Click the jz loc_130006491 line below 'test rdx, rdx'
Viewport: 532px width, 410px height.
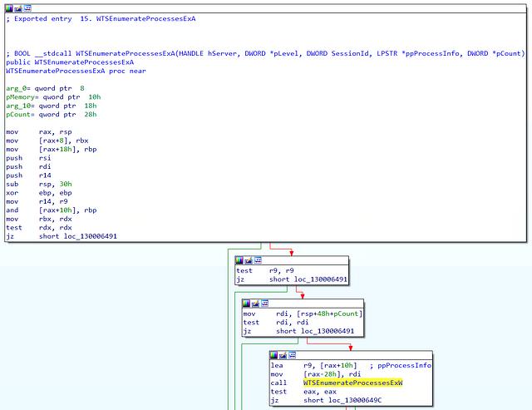pos(62,236)
